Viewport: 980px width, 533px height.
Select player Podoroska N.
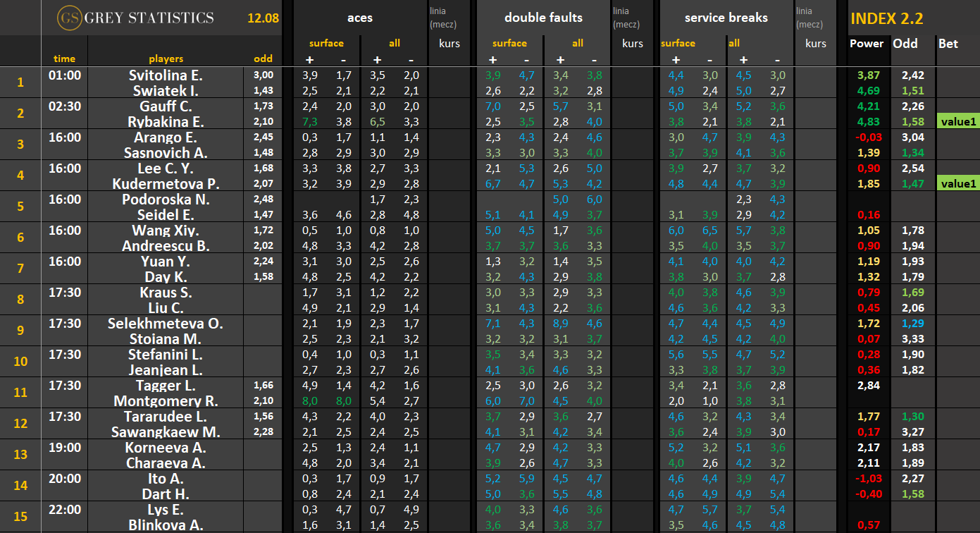[x=166, y=199]
